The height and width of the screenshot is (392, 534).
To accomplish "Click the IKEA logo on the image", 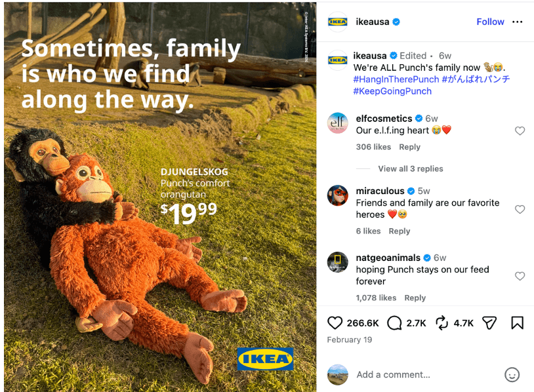I will click(265, 359).
